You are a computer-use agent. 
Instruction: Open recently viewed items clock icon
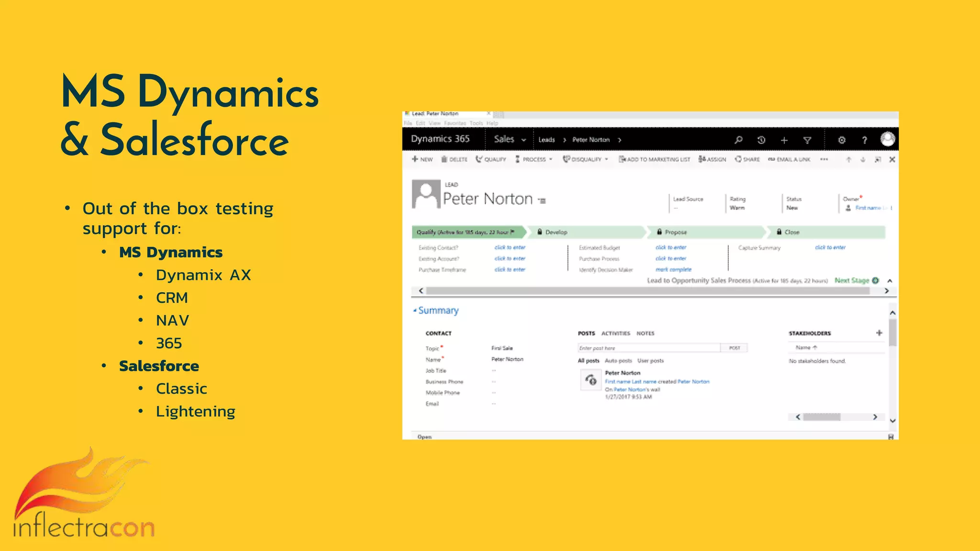[x=761, y=140]
